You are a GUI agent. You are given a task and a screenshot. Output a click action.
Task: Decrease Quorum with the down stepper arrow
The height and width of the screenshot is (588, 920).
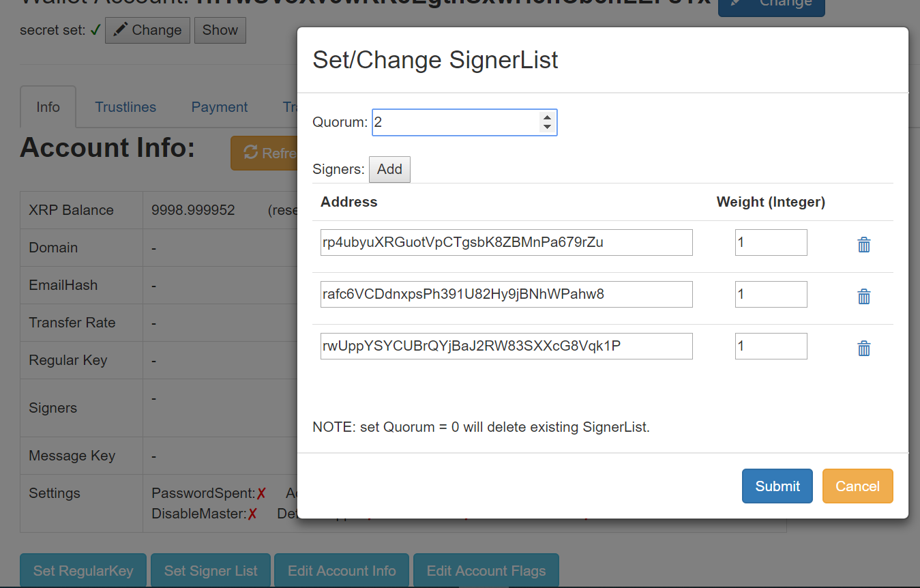[x=548, y=128]
